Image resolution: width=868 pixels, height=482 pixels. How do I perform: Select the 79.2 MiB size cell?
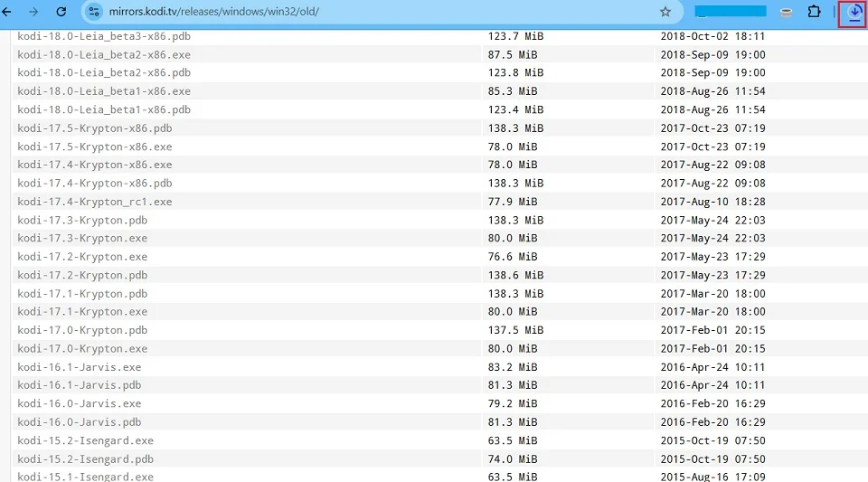(513, 404)
